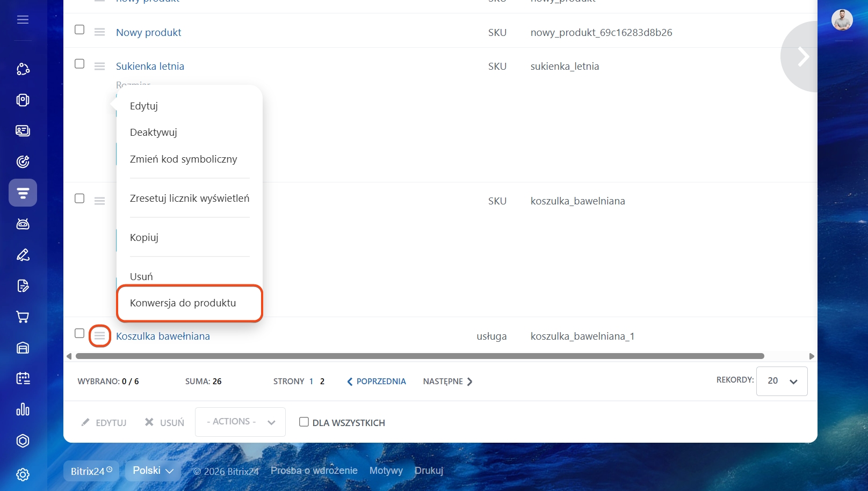Select Konwersja do produktu menu item
This screenshot has height=491, width=868.
click(x=183, y=303)
